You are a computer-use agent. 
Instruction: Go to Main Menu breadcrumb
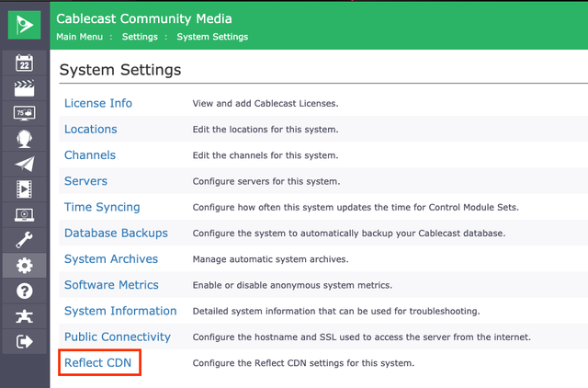tap(80, 37)
